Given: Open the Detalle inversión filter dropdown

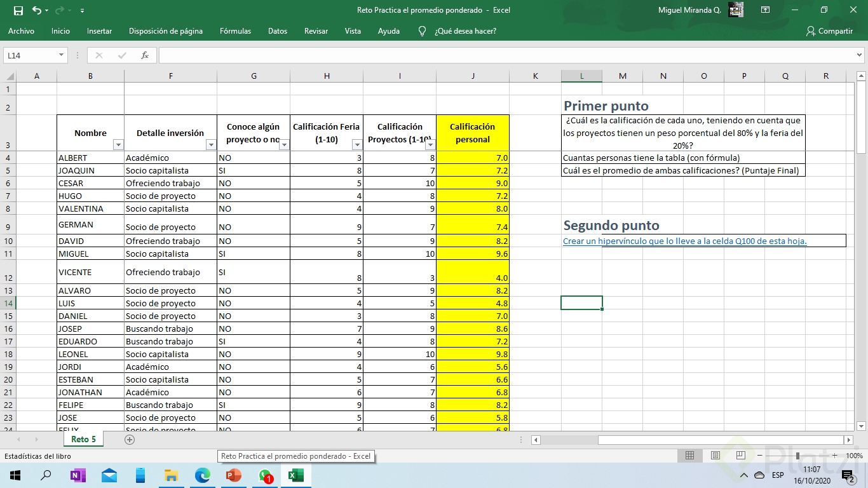Looking at the screenshot, I should (211, 145).
